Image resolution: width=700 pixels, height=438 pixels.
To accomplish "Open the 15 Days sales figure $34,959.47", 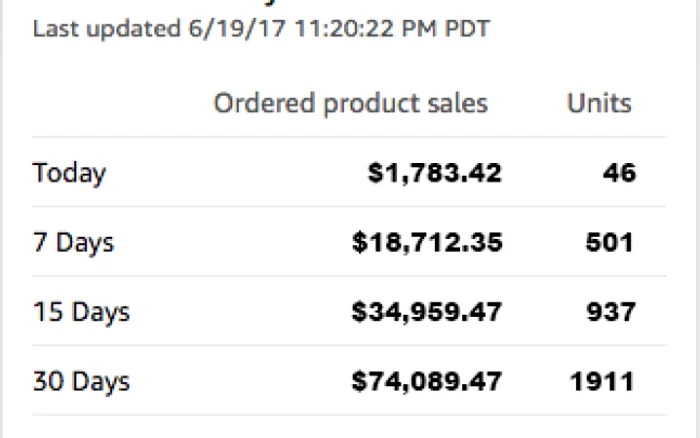I will coord(427,312).
